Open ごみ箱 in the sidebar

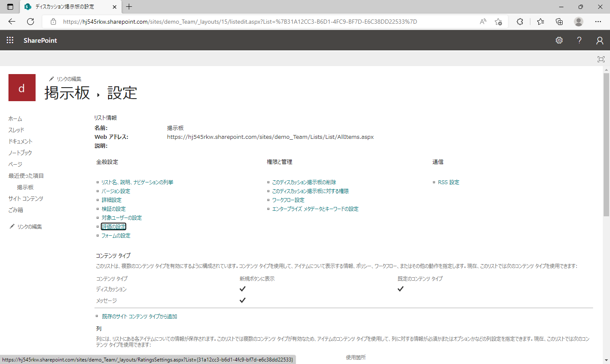(16, 210)
